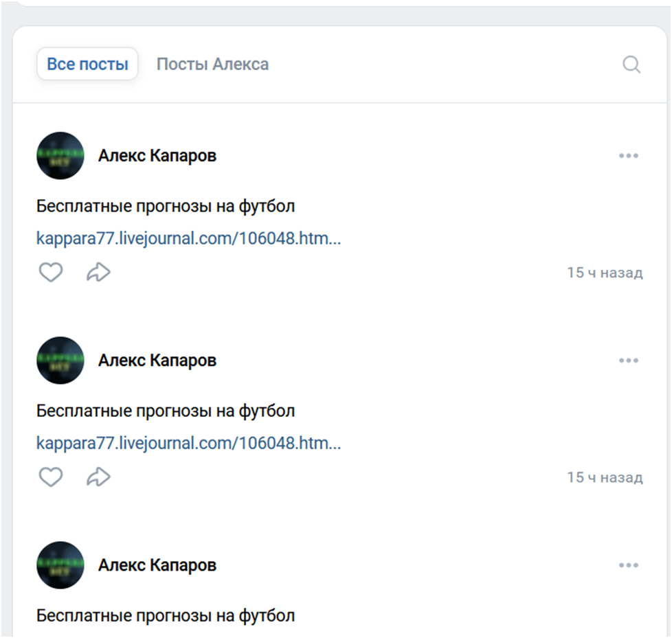Open the actions menu on the first post
This screenshot has height=638, width=672.
click(629, 155)
